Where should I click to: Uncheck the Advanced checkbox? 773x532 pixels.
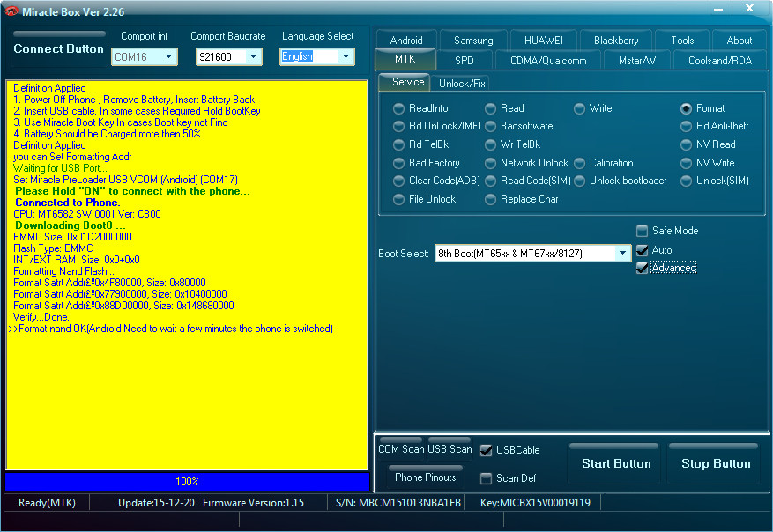point(642,268)
